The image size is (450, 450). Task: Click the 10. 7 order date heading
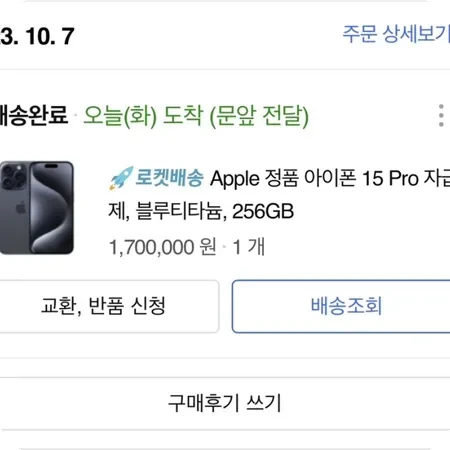point(50,36)
